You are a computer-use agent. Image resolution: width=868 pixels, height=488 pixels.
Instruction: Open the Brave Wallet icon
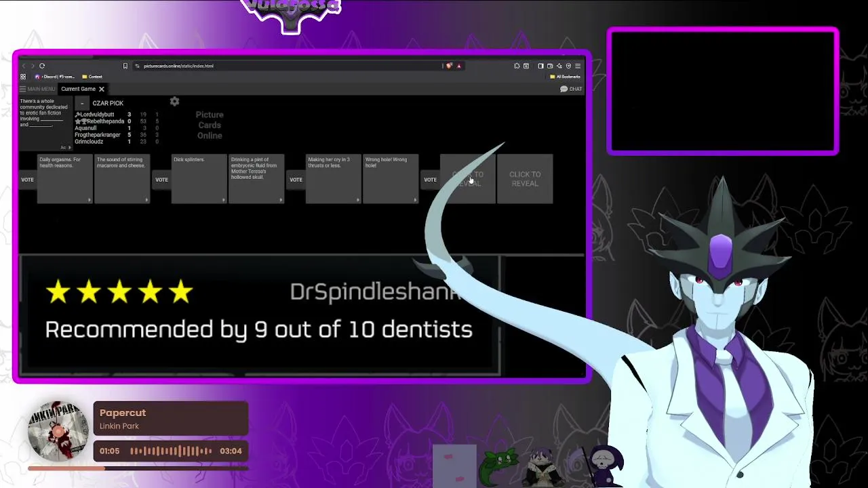pos(550,66)
